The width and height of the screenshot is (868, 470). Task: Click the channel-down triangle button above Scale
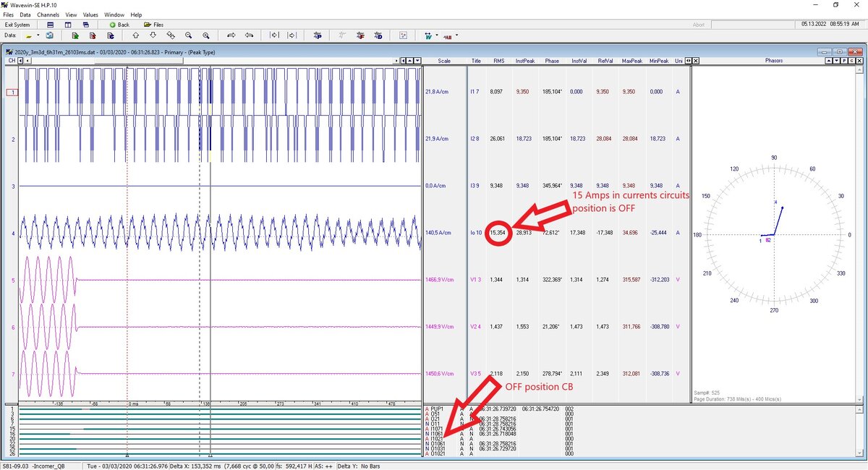coord(416,61)
